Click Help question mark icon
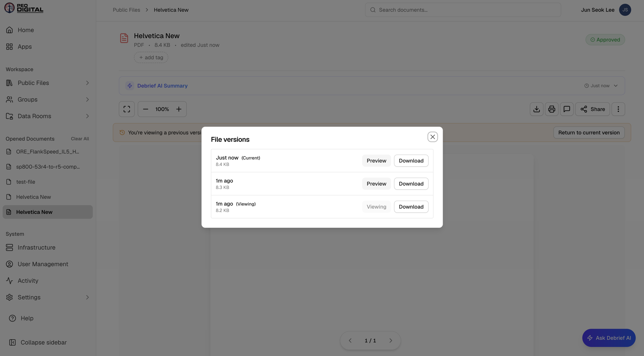This screenshot has height=356, width=644. click(12, 318)
